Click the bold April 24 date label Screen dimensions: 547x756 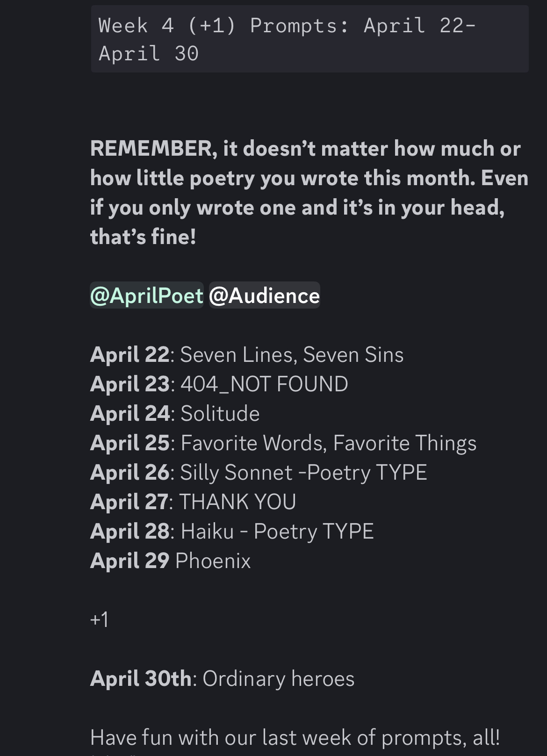point(130,413)
